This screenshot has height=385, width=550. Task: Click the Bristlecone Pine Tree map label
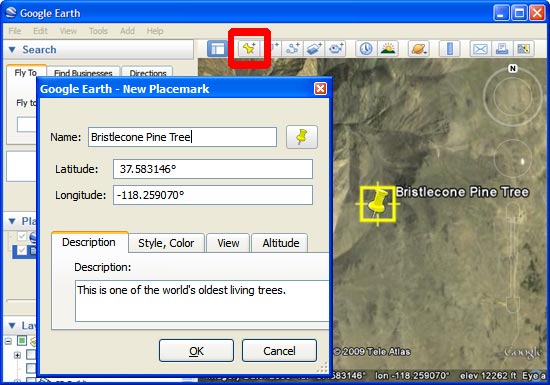pos(462,192)
